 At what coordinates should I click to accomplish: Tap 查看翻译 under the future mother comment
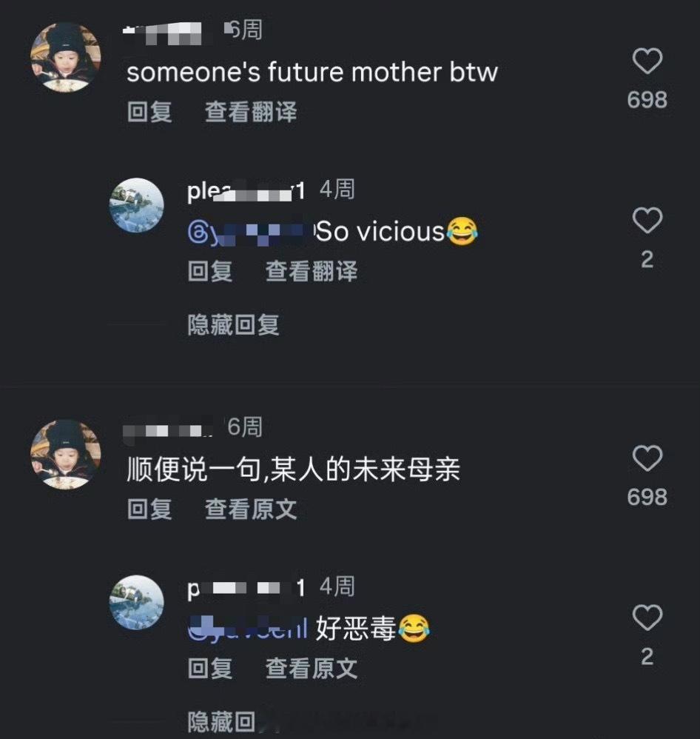[251, 112]
